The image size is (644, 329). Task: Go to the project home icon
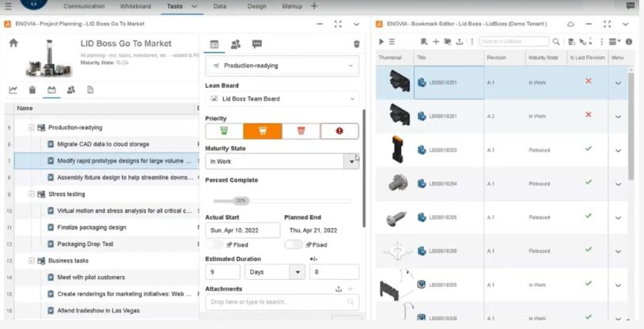point(13,43)
